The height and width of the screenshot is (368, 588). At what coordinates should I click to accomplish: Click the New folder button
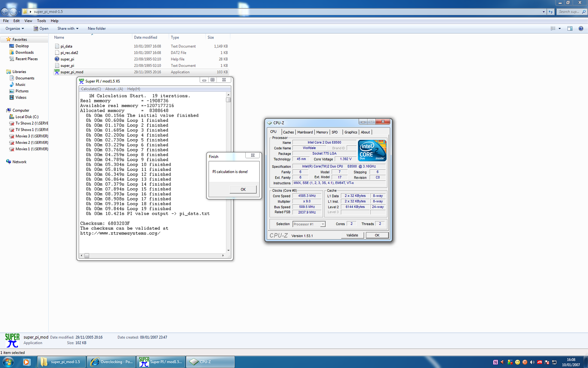coord(97,29)
